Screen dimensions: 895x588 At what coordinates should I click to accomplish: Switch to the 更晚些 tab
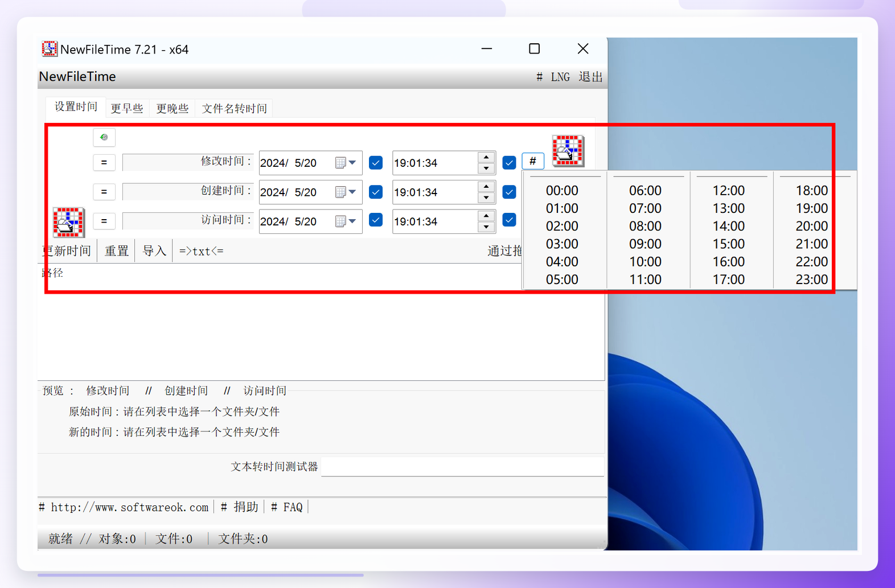173,108
